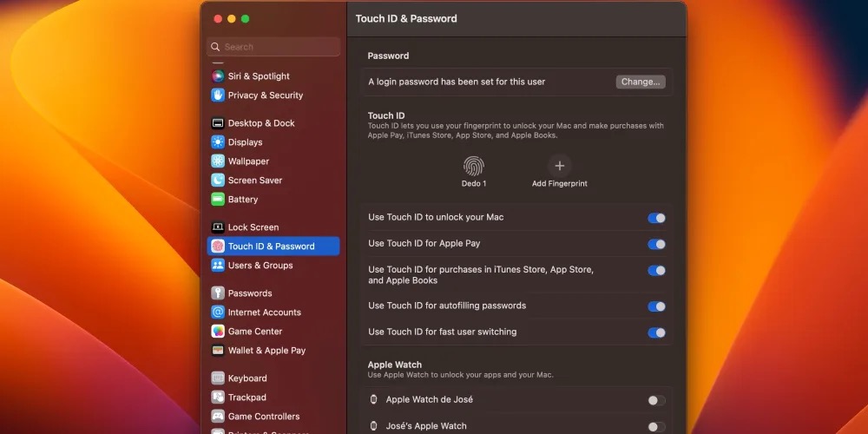Image resolution: width=868 pixels, height=434 pixels.
Task: Click the Search field in sidebar
Action: 273,47
